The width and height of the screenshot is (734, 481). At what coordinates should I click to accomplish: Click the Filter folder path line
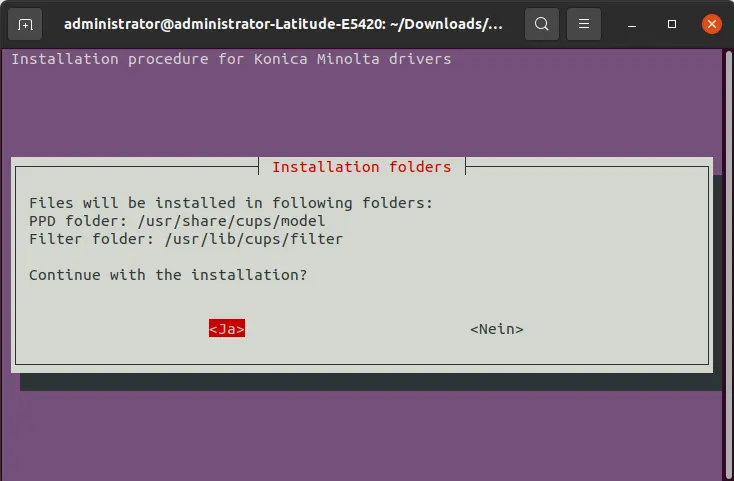coord(186,239)
